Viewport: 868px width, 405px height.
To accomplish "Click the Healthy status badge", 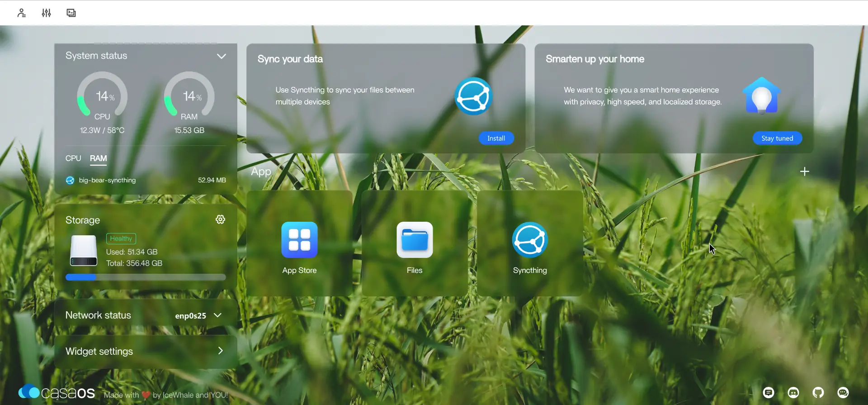I will pyautogui.click(x=121, y=238).
